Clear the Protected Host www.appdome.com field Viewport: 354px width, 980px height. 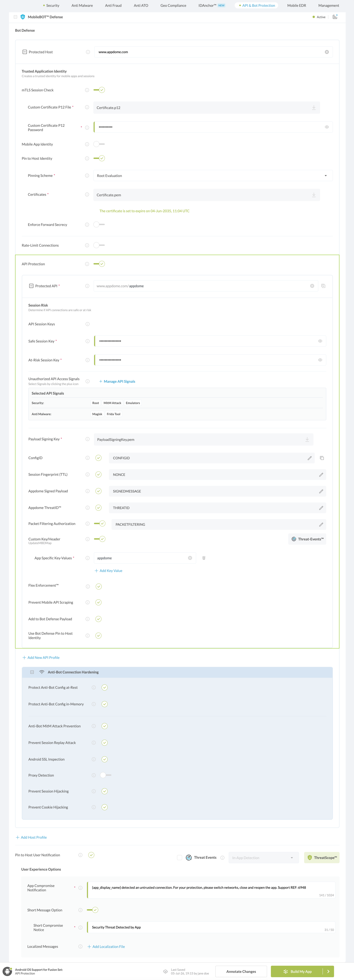tap(327, 52)
